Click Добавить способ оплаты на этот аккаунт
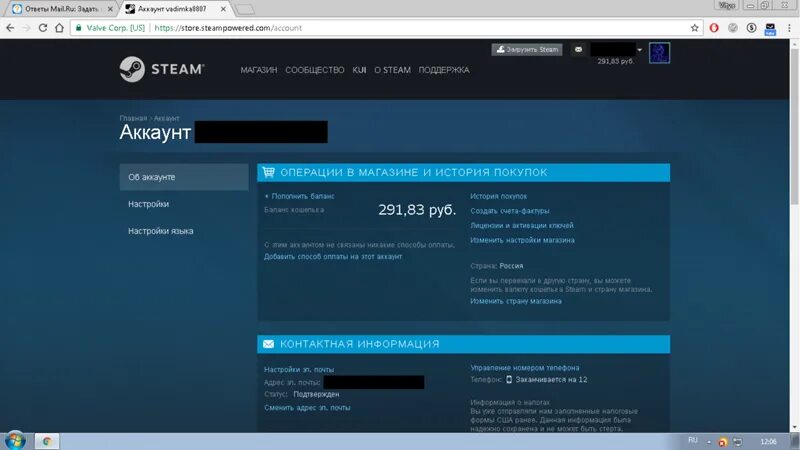The image size is (800, 450). click(333, 257)
